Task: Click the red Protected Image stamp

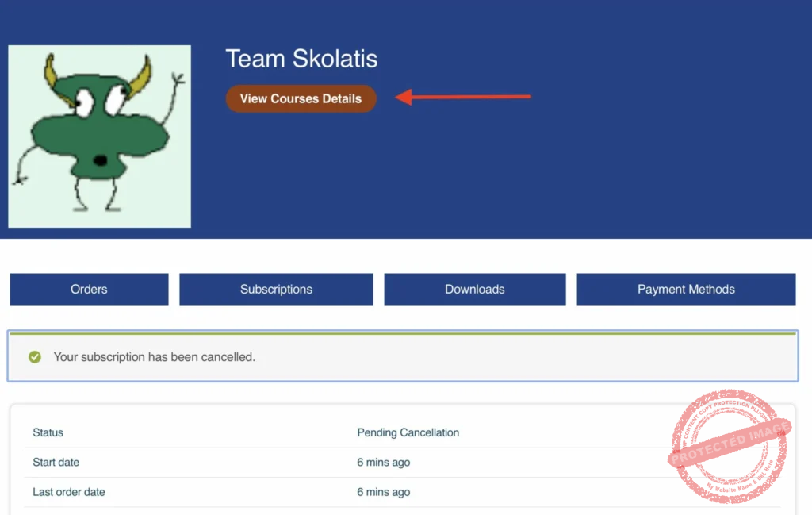Action: [x=730, y=446]
